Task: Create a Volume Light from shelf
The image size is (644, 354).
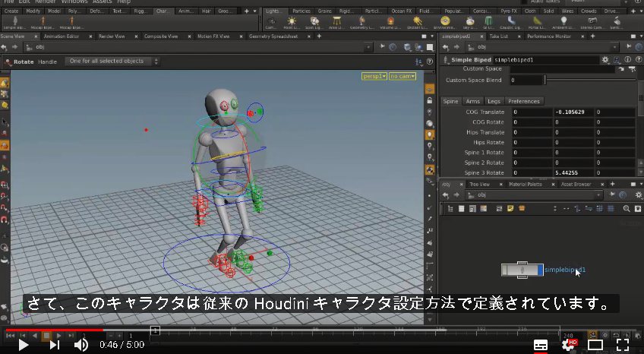Action: point(390,23)
